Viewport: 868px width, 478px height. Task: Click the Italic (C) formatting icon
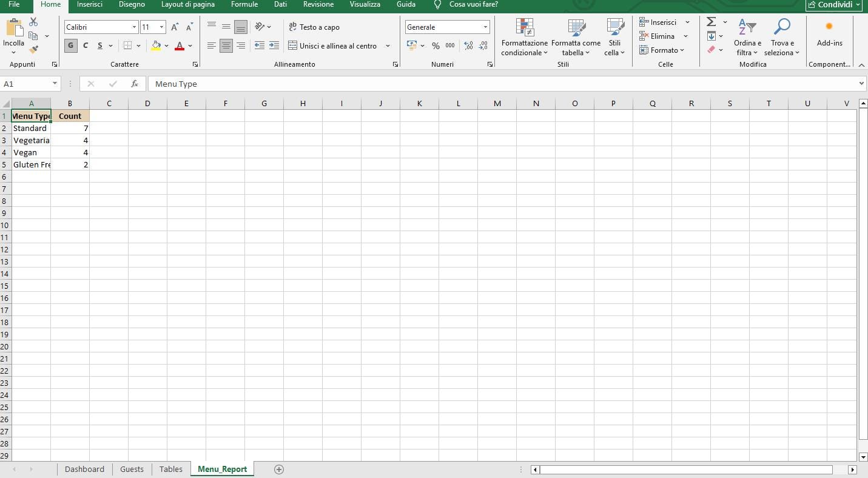(x=85, y=45)
